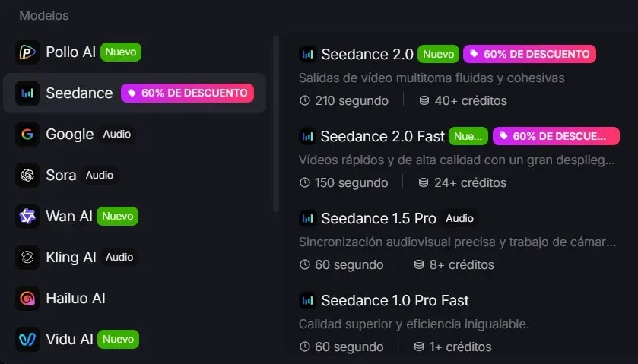Click the Modelos heading
The image size is (638, 364).
[44, 15]
